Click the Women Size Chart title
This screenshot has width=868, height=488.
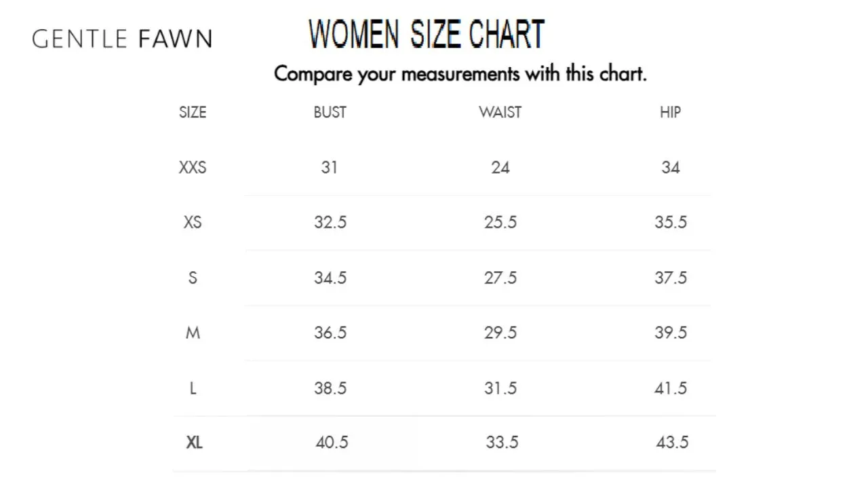click(x=427, y=35)
